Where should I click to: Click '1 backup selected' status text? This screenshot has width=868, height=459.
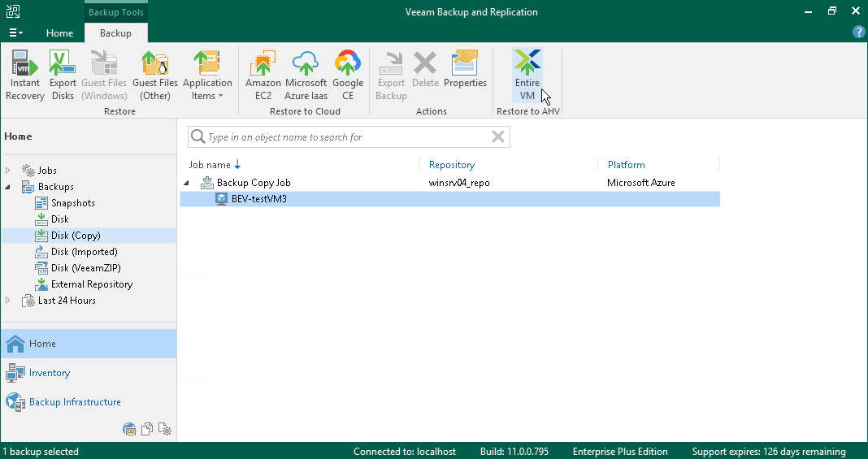(41, 452)
